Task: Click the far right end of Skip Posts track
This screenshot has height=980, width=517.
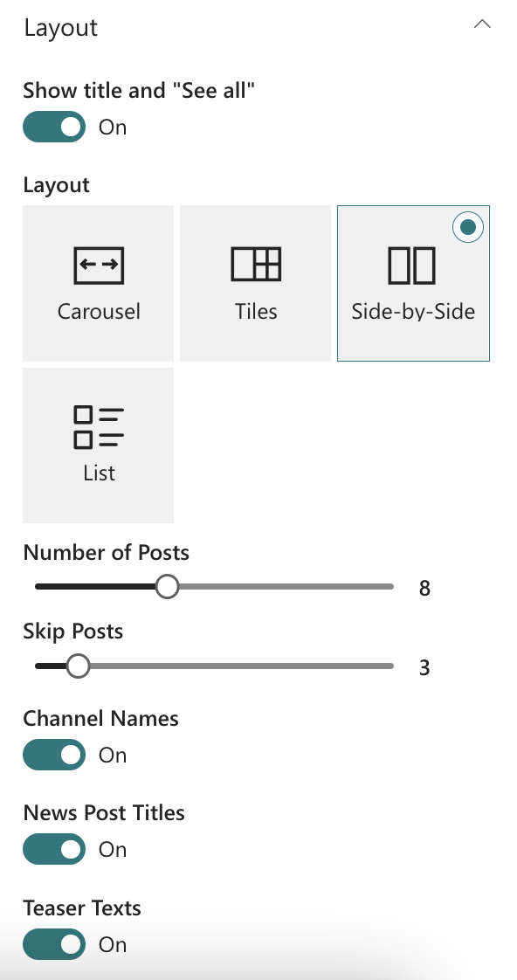Action: [390, 666]
